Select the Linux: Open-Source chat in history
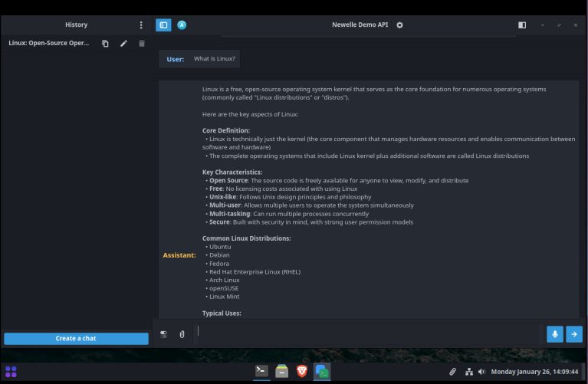The width and height of the screenshot is (588, 384). [x=49, y=44]
